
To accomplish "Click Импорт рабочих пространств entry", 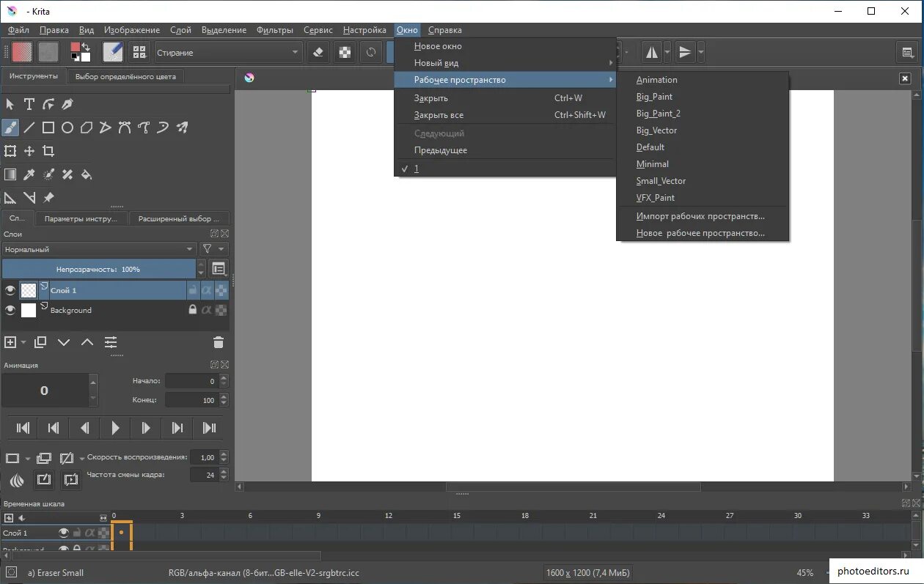I will [700, 216].
